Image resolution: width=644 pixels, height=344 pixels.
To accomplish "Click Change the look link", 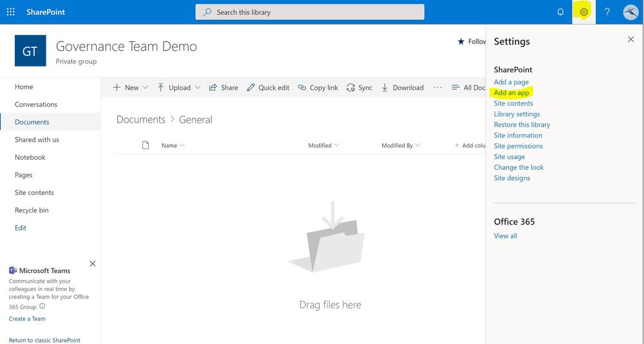I will tap(519, 168).
